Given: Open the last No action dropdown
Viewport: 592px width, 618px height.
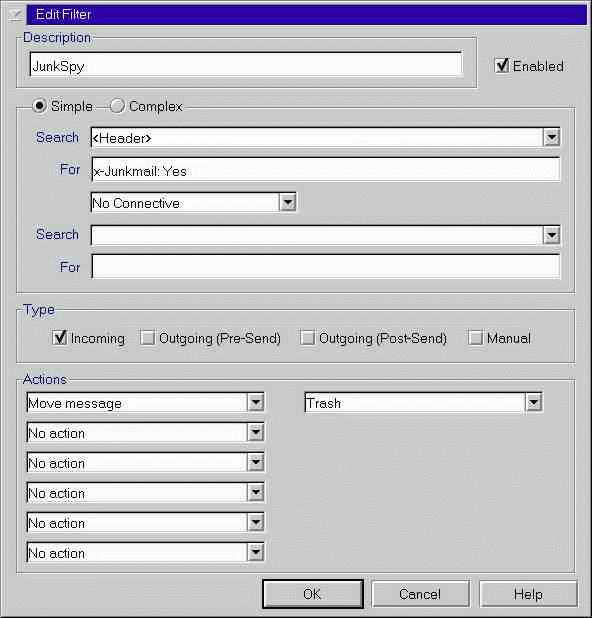Looking at the screenshot, I should (x=256, y=552).
